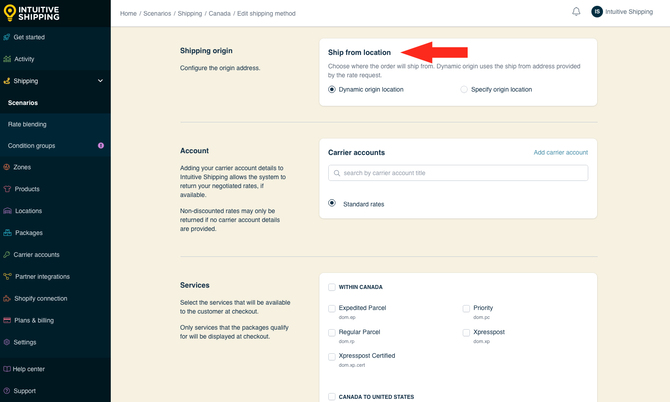Select Standard rates radio button
This screenshot has width=670, height=402.
coord(332,203)
